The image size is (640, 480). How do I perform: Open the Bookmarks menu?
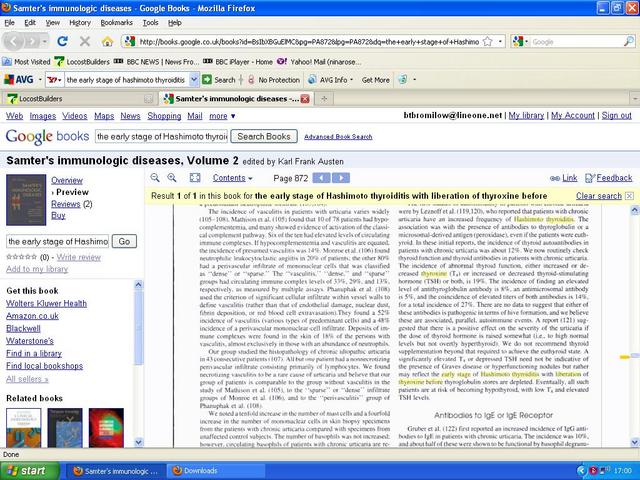click(x=117, y=23)
